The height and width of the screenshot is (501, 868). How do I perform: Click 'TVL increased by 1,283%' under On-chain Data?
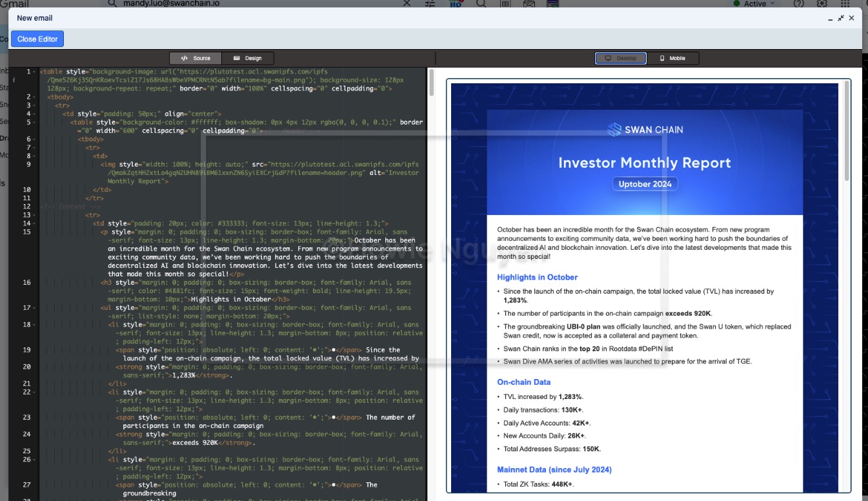(543, 397)
